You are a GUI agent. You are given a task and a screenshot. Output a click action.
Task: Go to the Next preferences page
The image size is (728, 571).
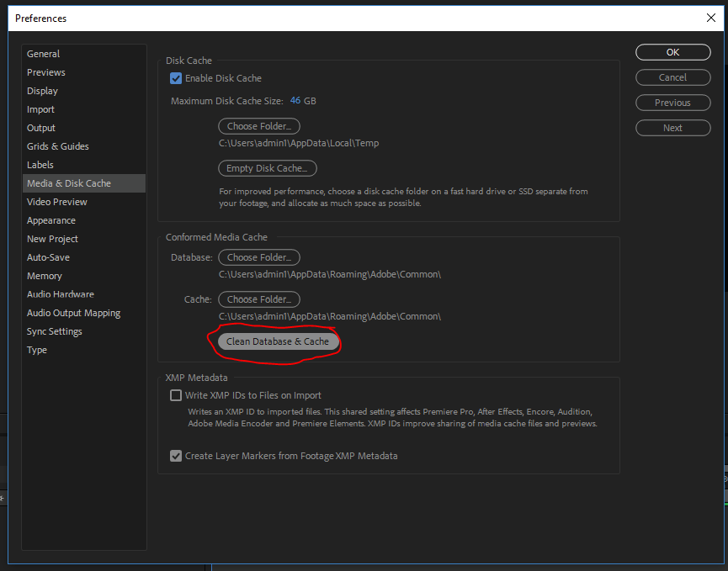point(672,128)
